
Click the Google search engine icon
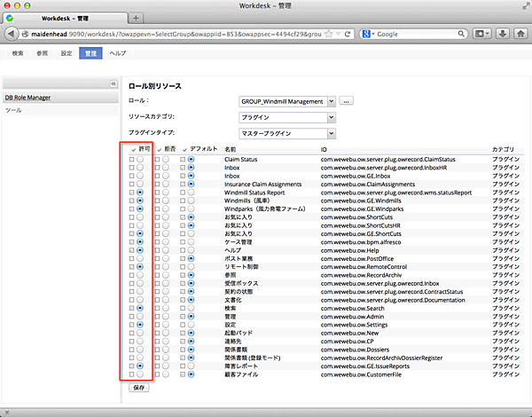click(366, 34)
